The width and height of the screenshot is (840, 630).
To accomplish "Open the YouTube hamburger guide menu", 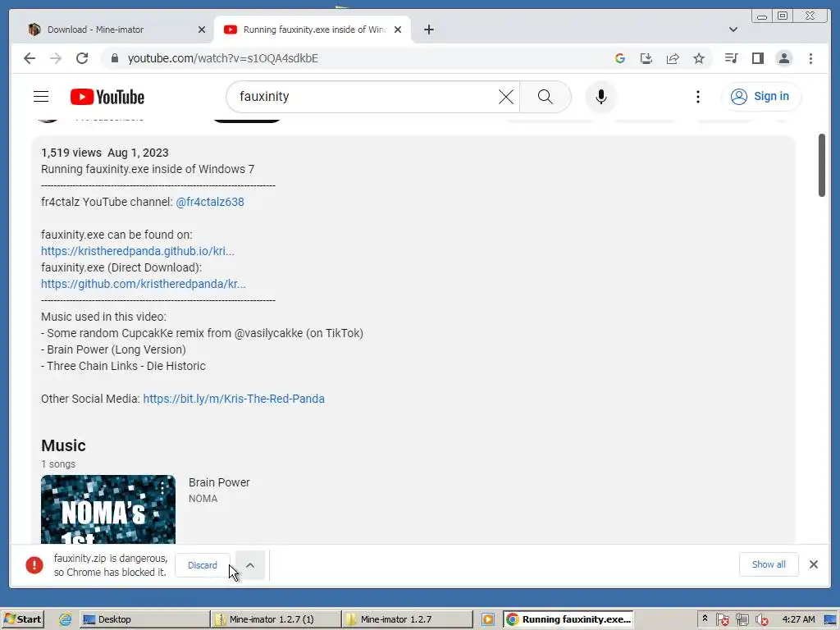I will (41, 97).
